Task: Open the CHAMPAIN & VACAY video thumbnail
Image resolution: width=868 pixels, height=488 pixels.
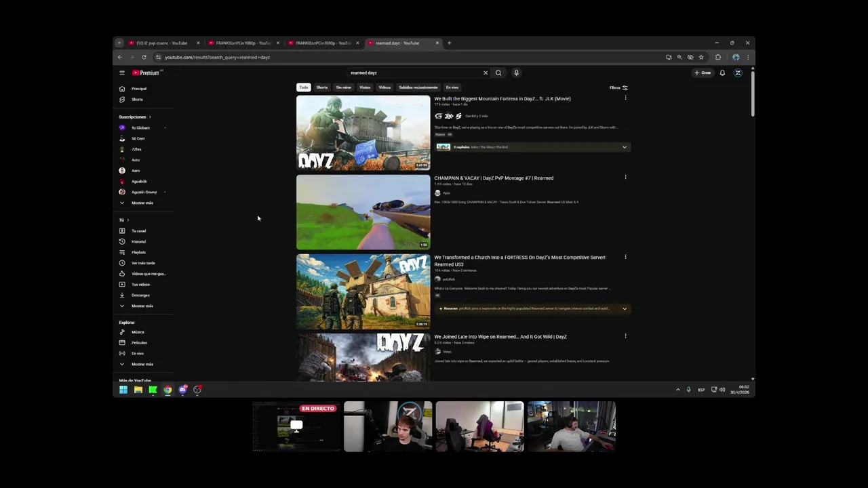Action: 363,212
